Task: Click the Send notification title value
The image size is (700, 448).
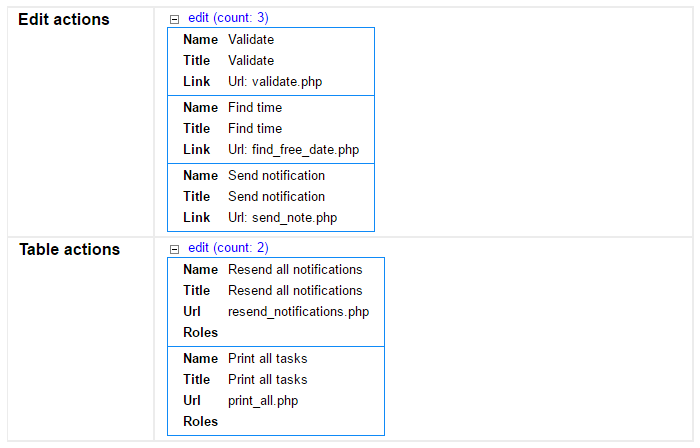Action: (x=276, y=196)
